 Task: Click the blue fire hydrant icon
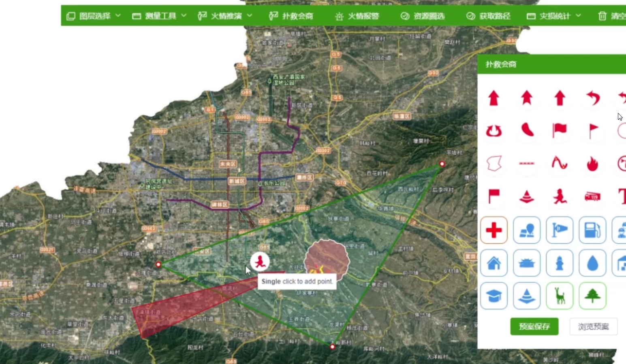tap(560, 263)
